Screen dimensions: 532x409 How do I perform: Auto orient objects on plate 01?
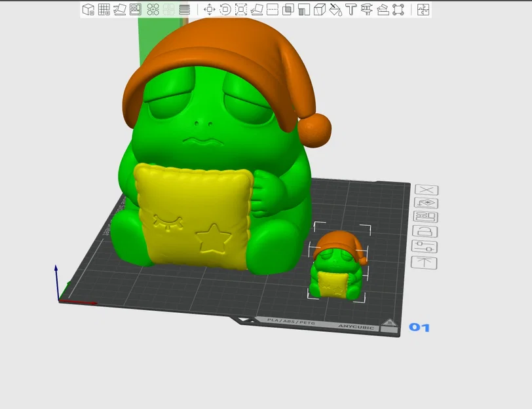426,203
